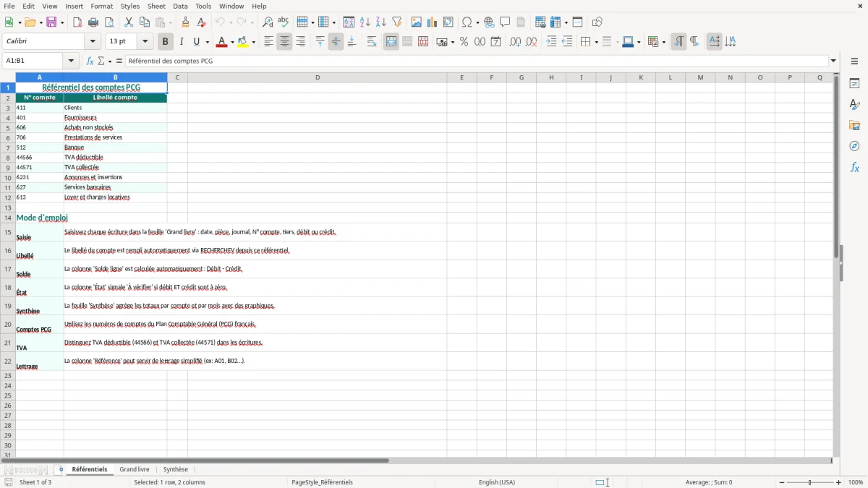Open Font Size dropdown arrow
The width and height of the screenshot is (868, 488).
click(x=145, y=42)
